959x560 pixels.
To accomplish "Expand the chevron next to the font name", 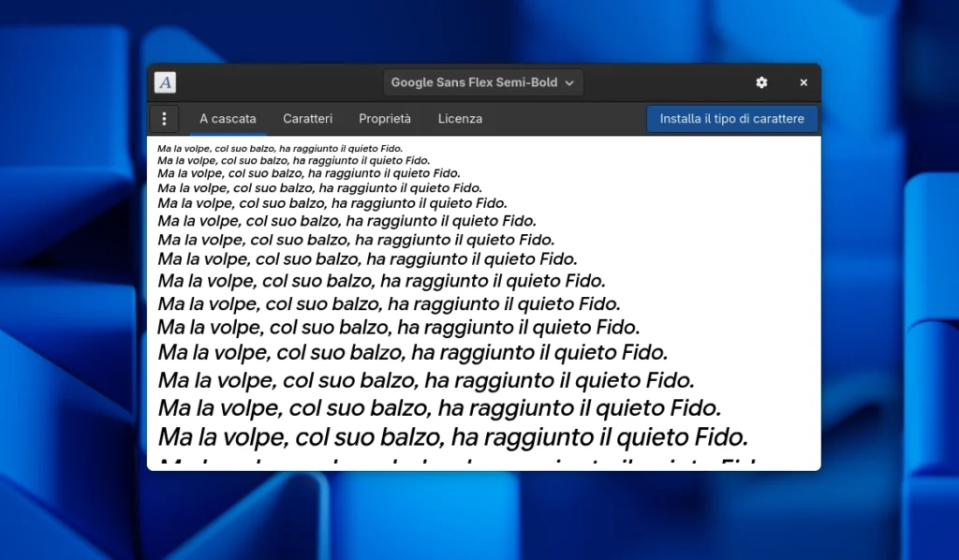I will (569, 82).
